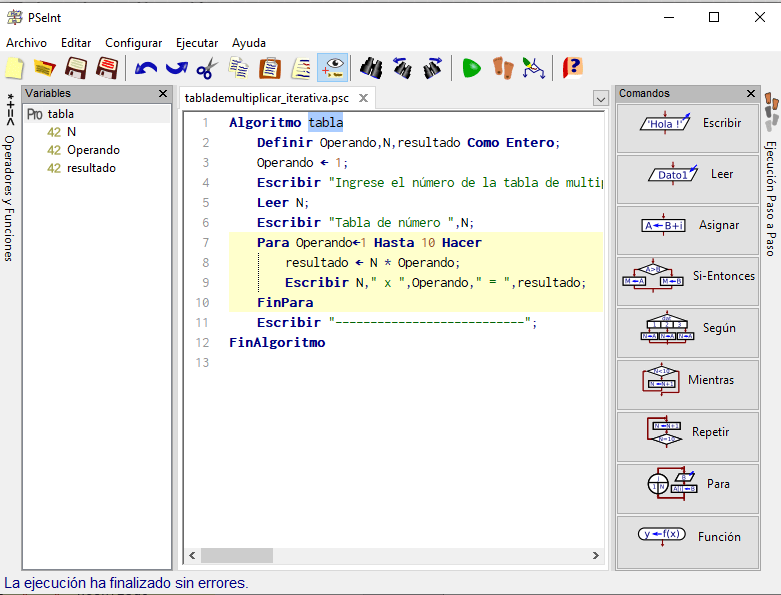Create a new file from the toolbar
The image size is (781, 595).
pyautogui.click(x=14, y=68)
